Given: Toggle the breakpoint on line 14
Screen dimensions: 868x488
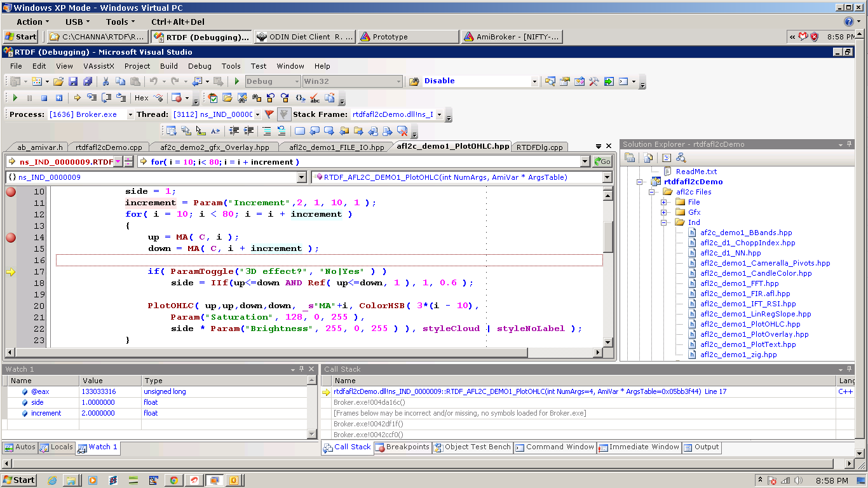Looking at the screenshot, I should 10,238.
